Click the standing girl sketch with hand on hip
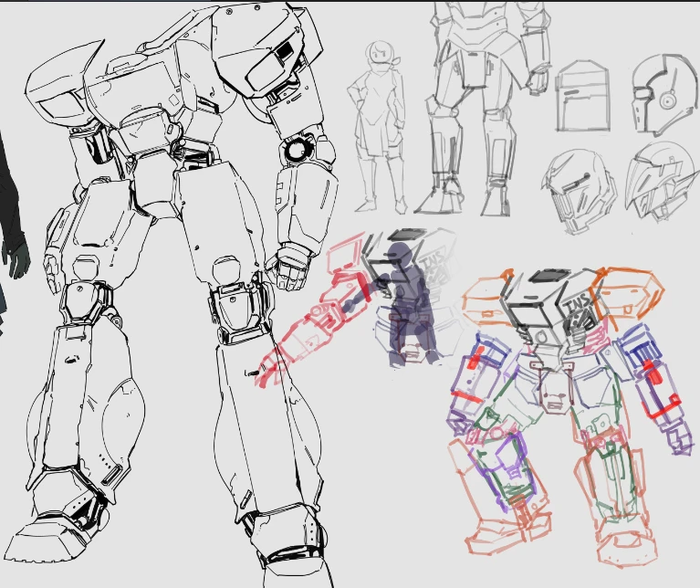 tap(379, 127)
